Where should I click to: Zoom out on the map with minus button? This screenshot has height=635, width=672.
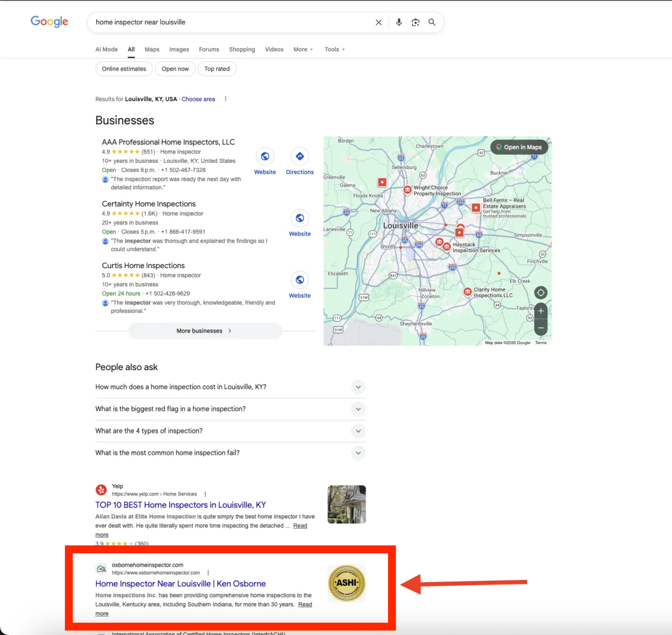pyautogui.click(x=541, y=328)
